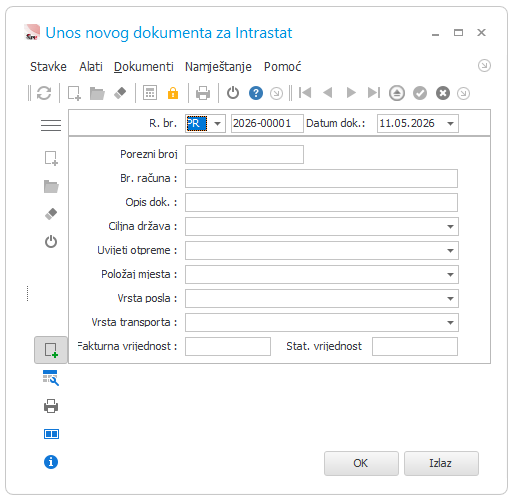Click the printer icon in top toolbar
This screenshot has height=497, width=511.
pos(203,93)
